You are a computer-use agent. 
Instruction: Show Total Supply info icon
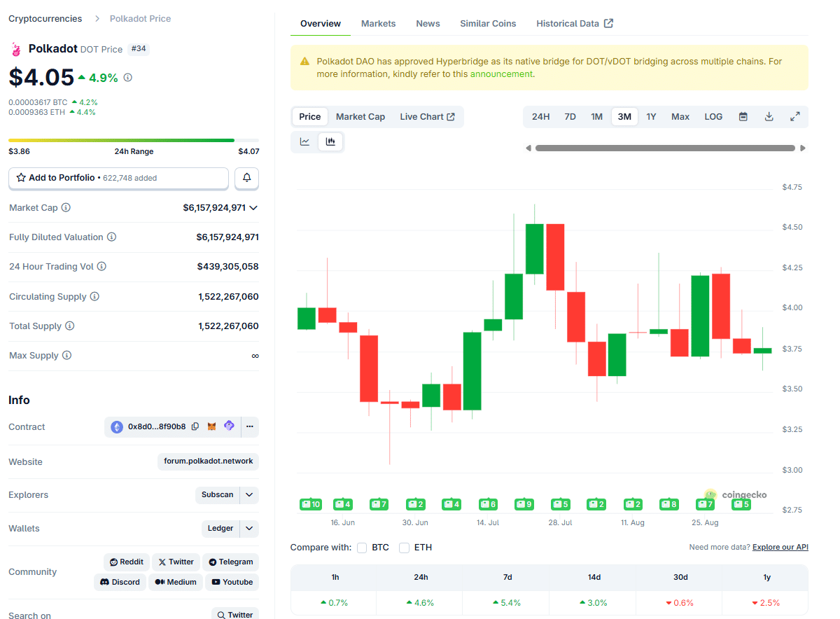(69, 326)
